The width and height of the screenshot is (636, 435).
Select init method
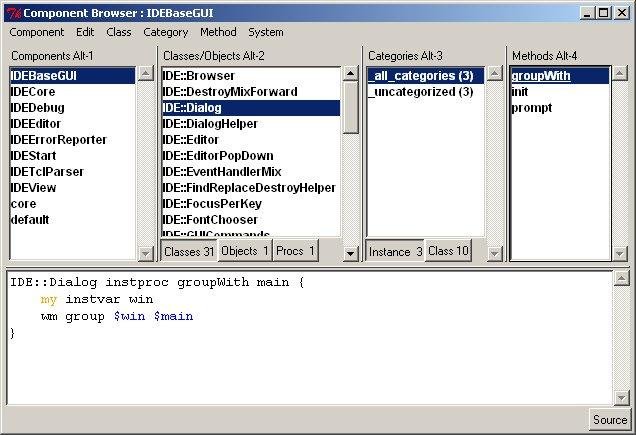click(x=560, y=92)
